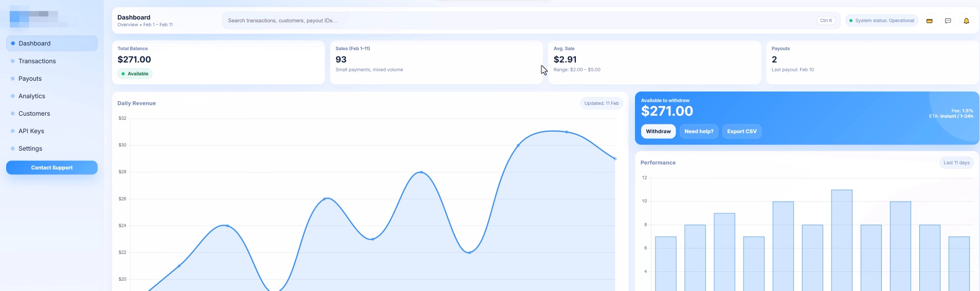This screenshot has width=980, height=291.
Task: Click the Overview • Feb 1 – Feb 11 subtitle
Action: [145, 25]
